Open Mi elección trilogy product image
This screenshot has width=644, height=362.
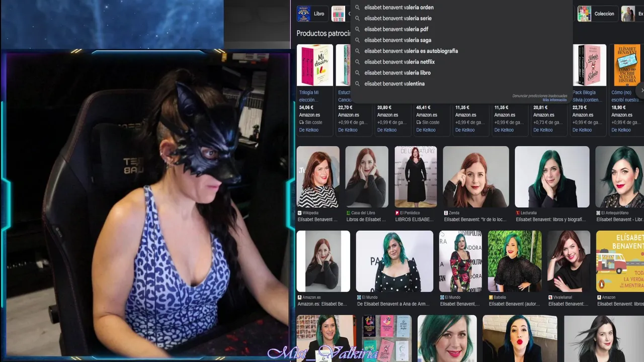[x=315, y=65]
